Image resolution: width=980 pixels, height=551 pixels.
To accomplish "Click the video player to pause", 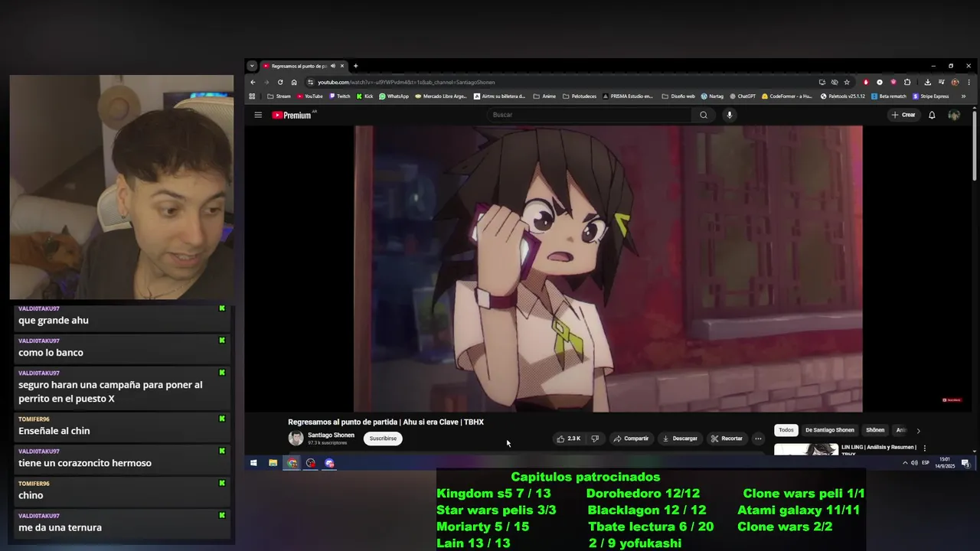I will pos(608,269).
